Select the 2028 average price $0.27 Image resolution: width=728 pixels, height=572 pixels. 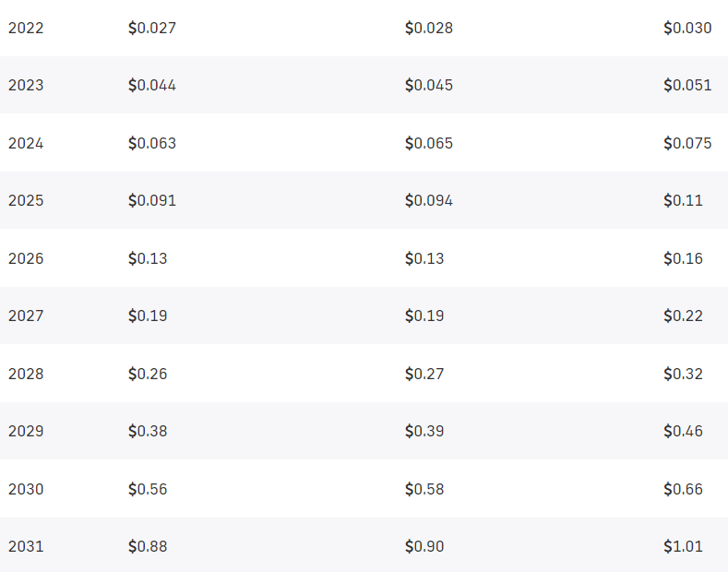[424, 374]
